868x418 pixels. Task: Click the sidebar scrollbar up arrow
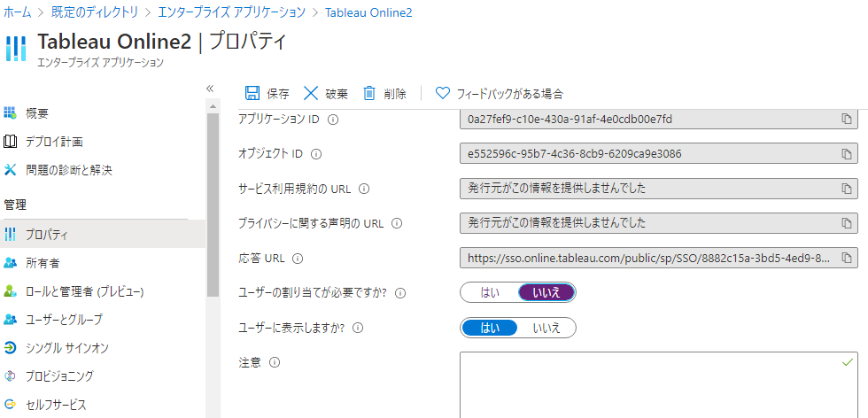tap(213, 105)
